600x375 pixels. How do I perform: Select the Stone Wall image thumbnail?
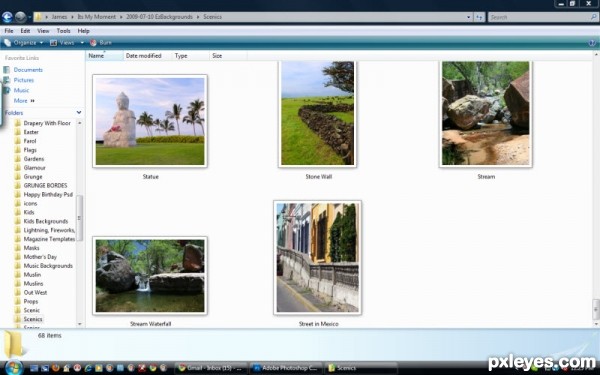coord(317,114)
